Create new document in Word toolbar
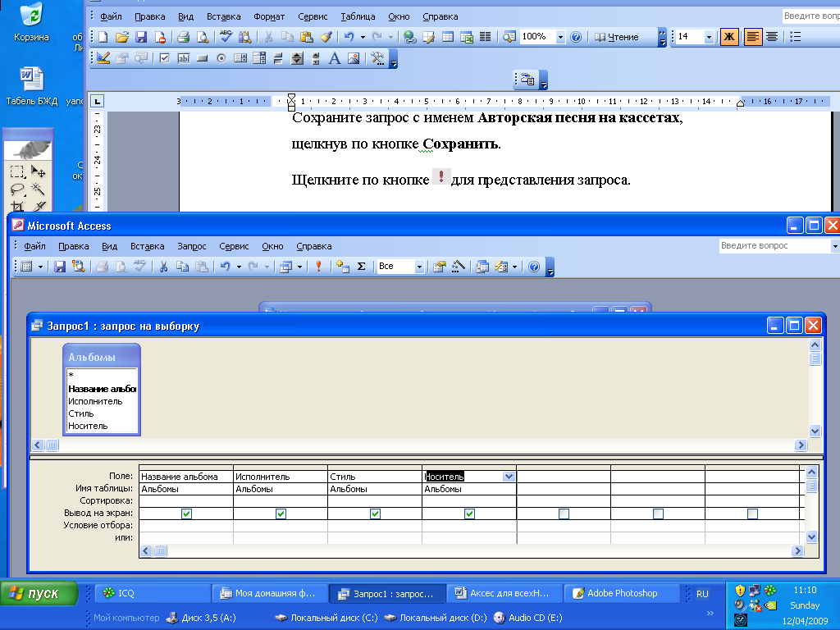This screenshot has width=840, height=630. [x=103, y=37]
